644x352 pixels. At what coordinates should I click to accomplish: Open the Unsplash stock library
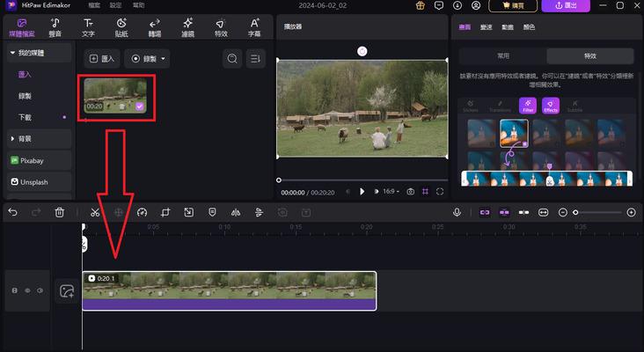[x=39, y=182]
